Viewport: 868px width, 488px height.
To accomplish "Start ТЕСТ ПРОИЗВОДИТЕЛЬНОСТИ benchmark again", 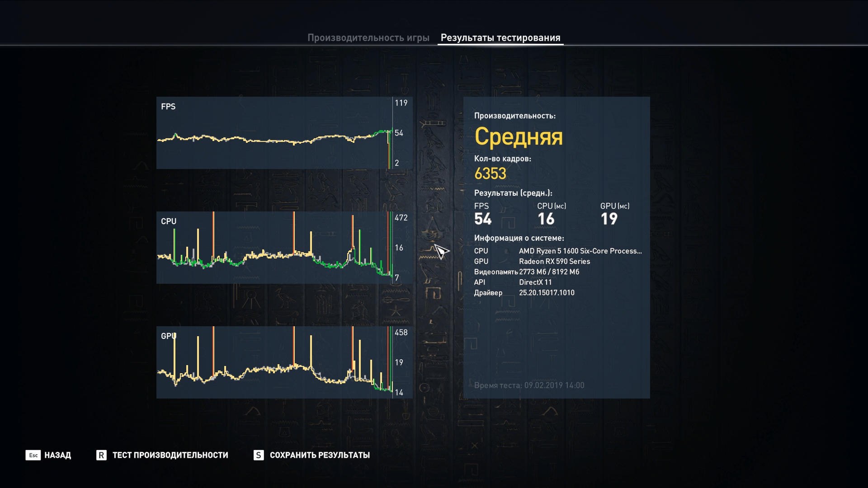I will click(170, 455).
